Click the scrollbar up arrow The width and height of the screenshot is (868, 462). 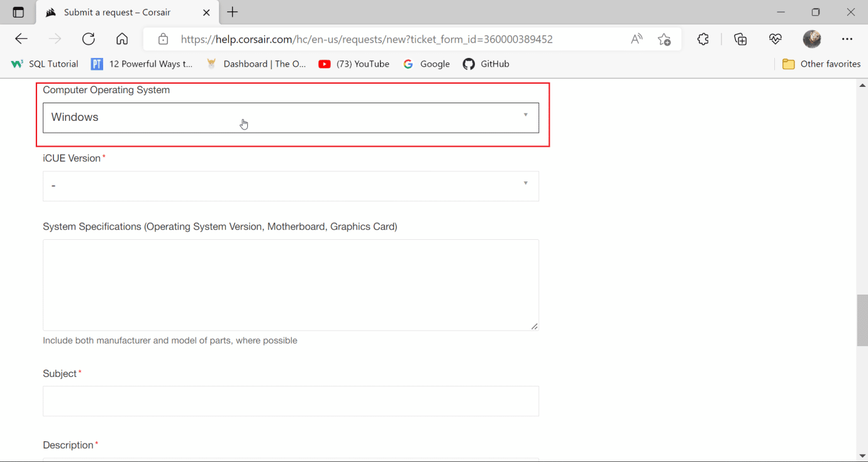(862, 85)
